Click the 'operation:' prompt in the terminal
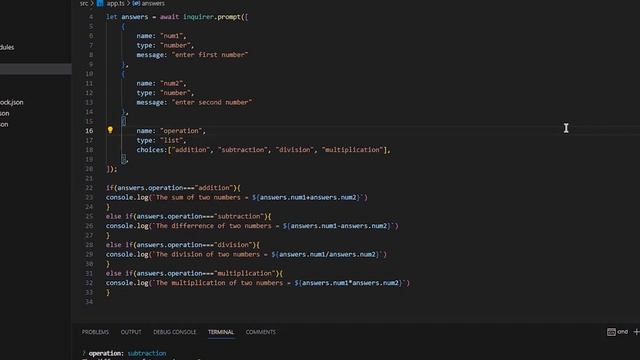640x360 pixels. click(106, 353)
